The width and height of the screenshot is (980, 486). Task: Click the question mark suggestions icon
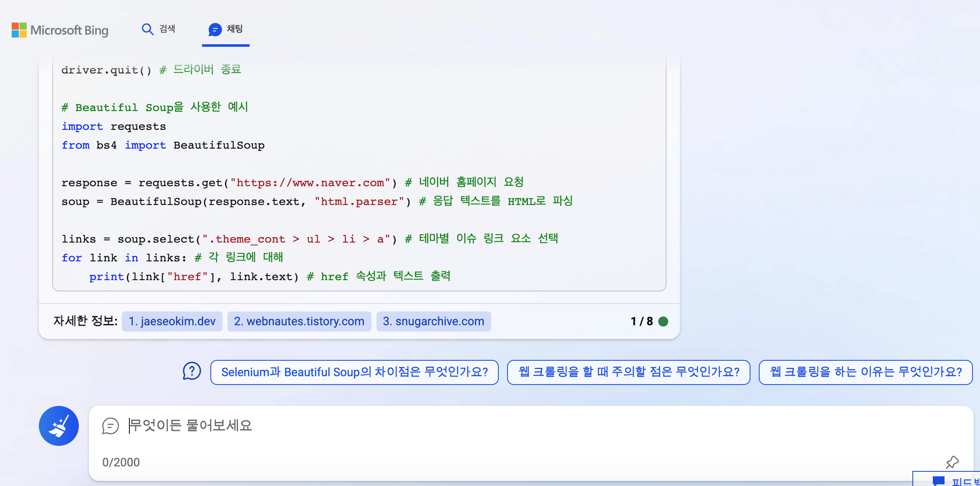click(192, 371)
